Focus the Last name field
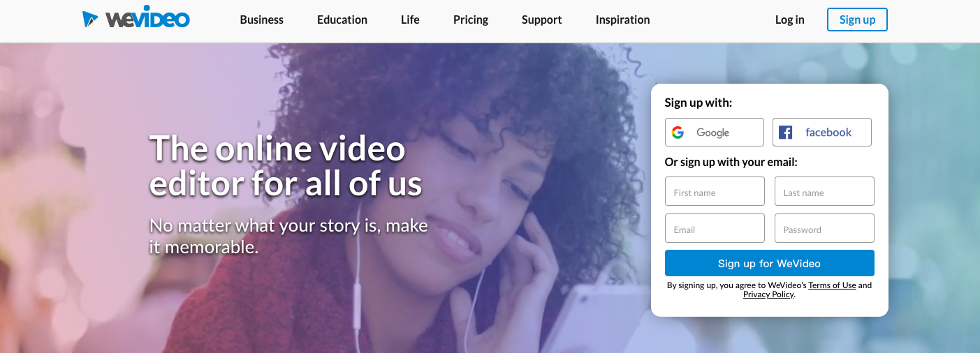Viewport: 980px width, 353px height. 824,191
